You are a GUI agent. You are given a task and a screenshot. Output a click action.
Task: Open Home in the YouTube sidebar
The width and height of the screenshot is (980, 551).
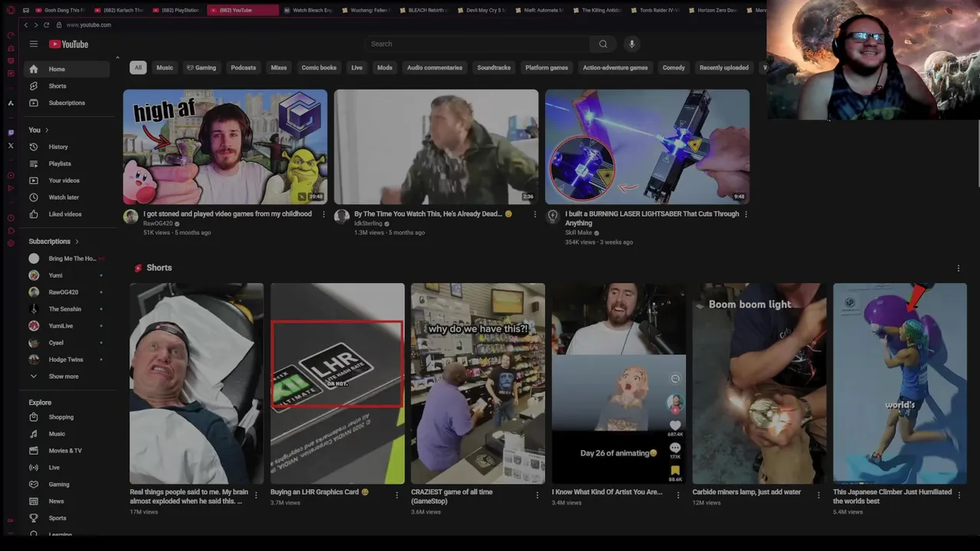tap(67, 69)
